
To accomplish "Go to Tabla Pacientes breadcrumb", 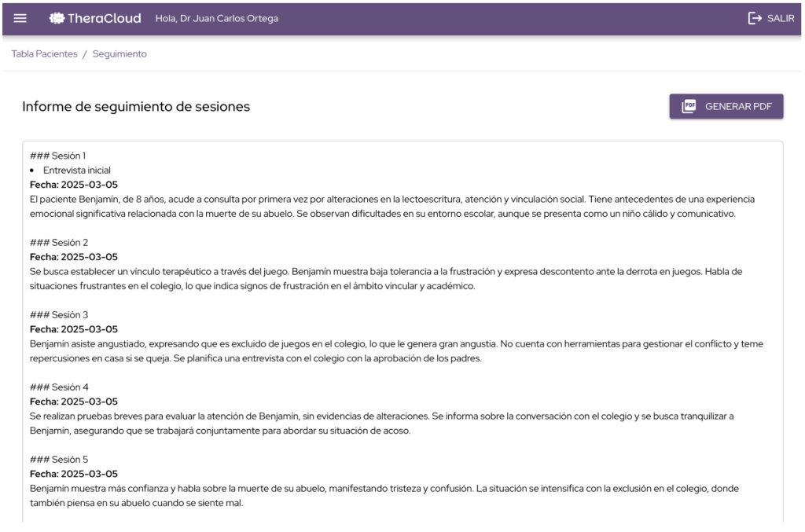I will coord(44,54).
